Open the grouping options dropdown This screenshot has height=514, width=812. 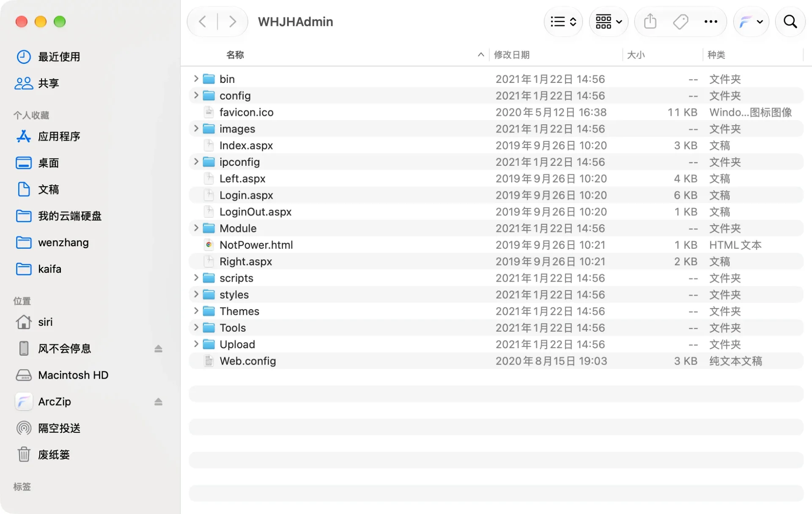609,22
